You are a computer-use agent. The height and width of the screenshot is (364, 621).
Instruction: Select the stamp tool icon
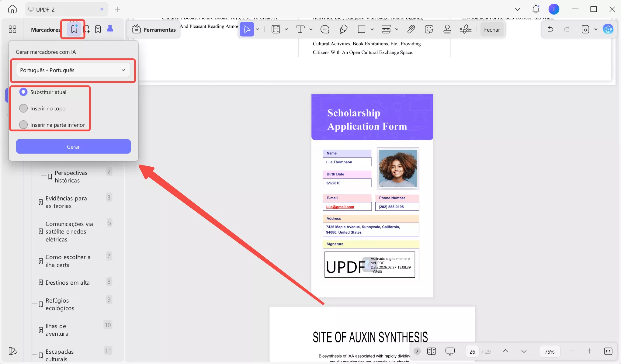447,29
